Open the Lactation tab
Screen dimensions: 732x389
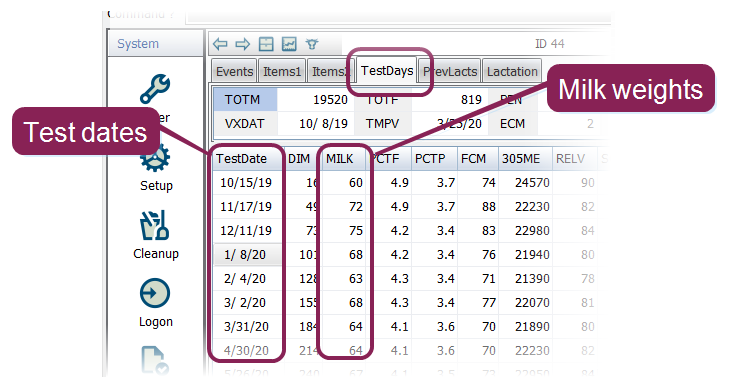(x=512, y=71)
